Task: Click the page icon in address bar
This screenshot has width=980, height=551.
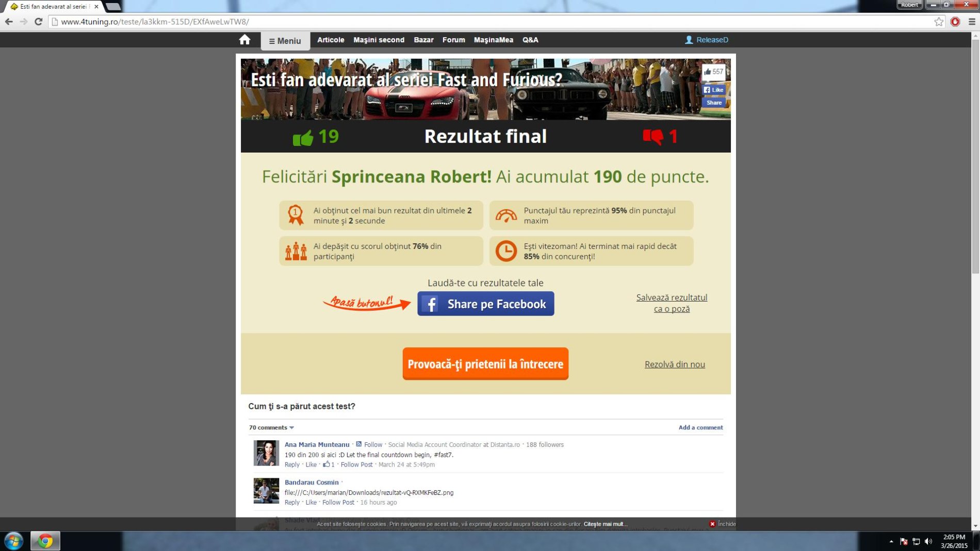Action: (x=55, y=22)
